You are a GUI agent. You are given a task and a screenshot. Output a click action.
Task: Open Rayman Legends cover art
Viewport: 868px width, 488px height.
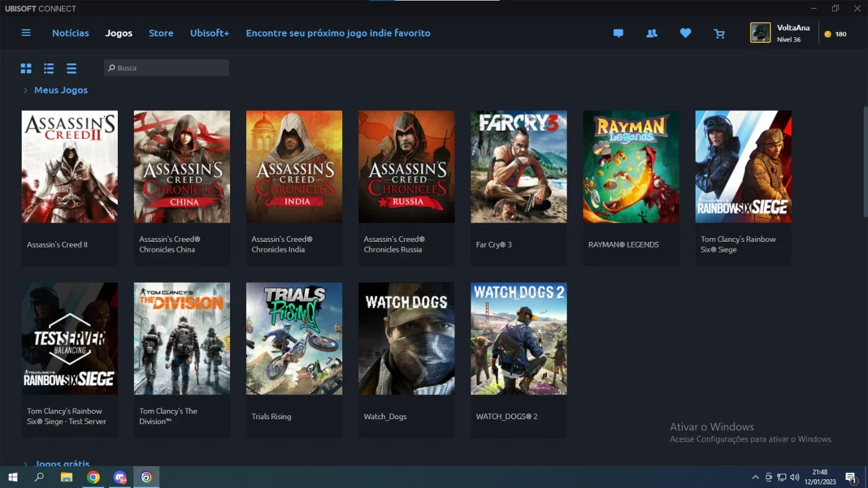631,167
